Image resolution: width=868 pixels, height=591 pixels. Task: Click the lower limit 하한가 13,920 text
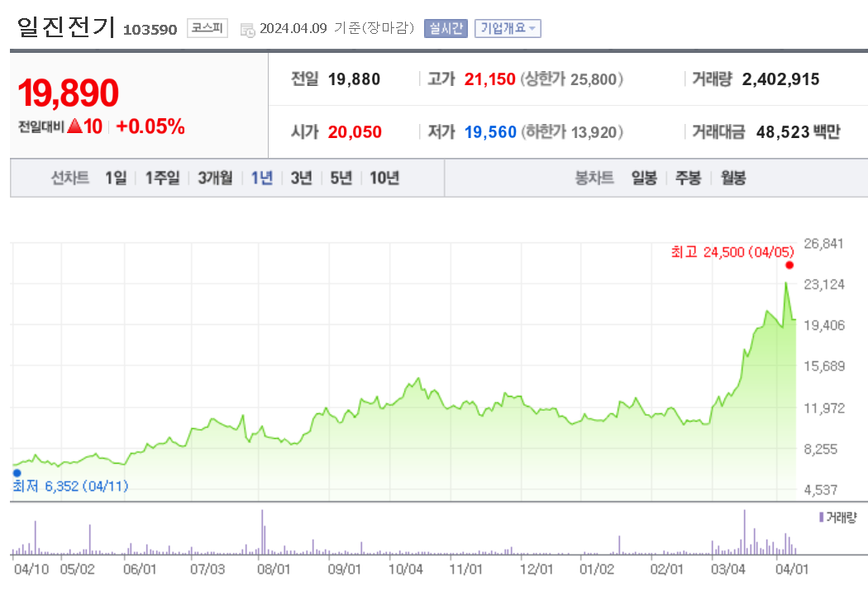click(572, 132)
